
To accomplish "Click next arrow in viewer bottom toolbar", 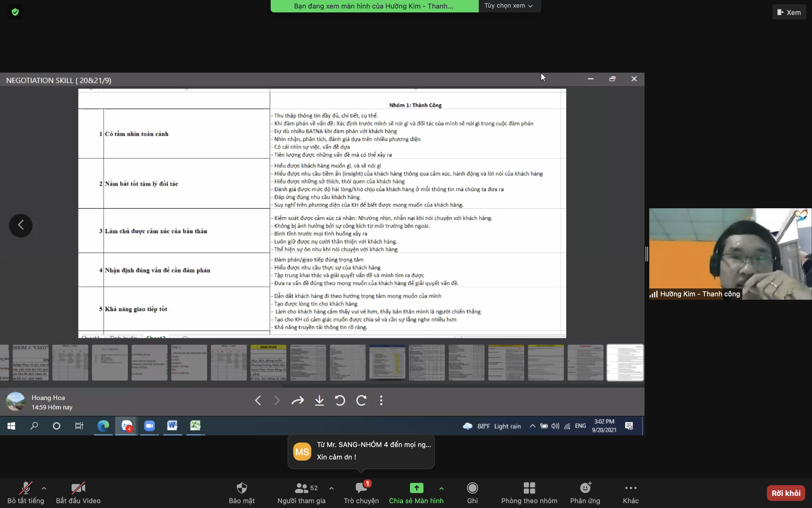I will coord(277,400).
